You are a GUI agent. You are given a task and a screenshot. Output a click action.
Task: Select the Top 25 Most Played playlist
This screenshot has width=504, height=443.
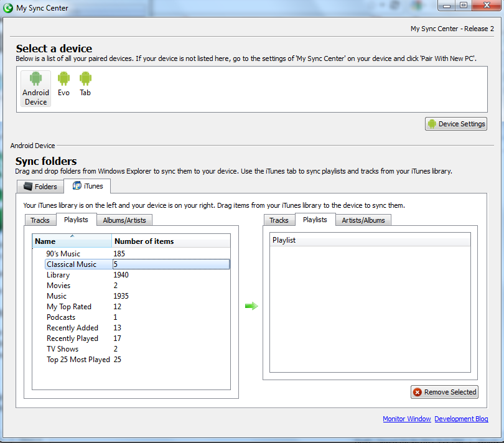pos(78,359)
